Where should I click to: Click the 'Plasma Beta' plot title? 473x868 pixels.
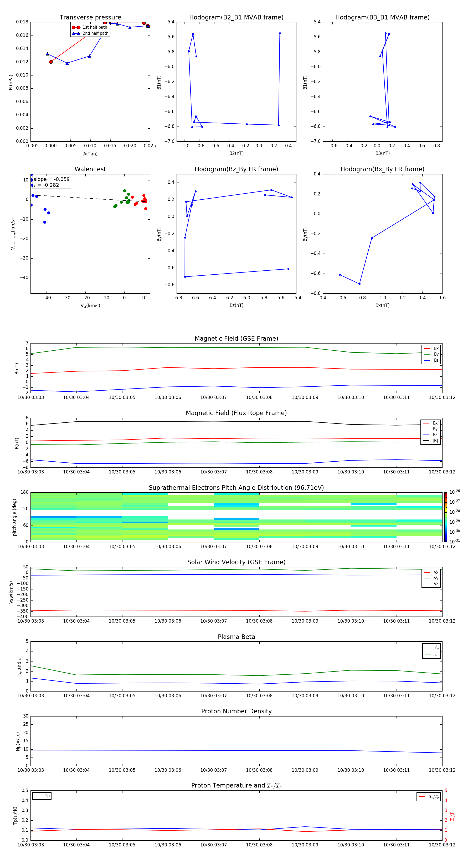coord(236,637)
